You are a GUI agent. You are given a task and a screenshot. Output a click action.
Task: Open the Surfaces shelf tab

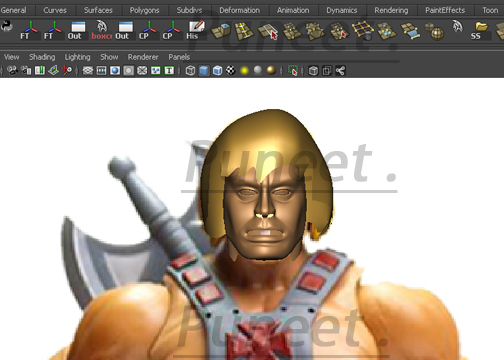[98, 10]
